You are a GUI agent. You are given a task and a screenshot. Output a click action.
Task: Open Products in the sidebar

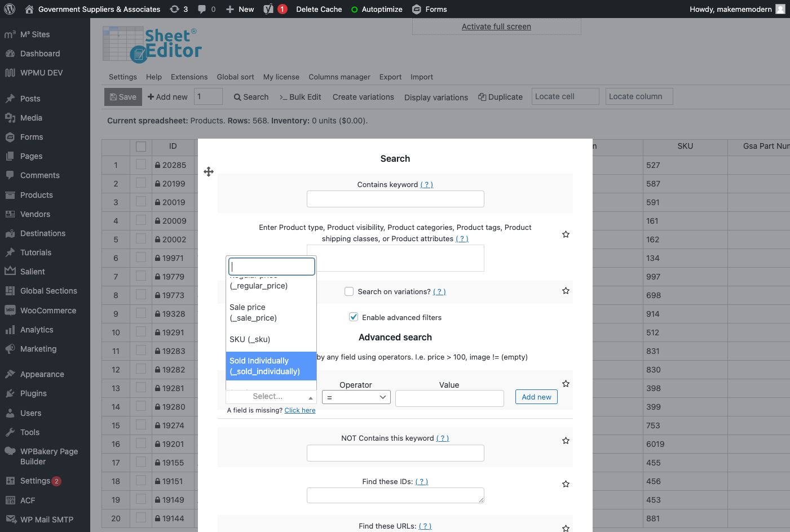pyautogui.click(x=36, y=195)
